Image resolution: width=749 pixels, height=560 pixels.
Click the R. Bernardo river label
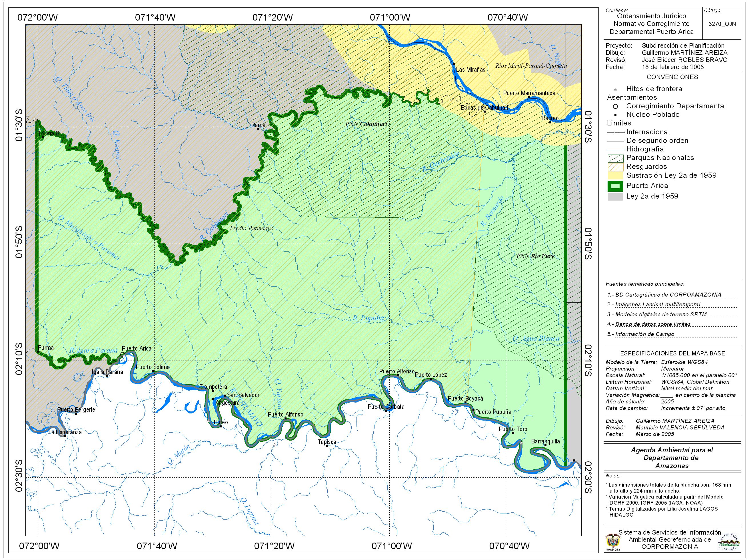tap(492, 211)
